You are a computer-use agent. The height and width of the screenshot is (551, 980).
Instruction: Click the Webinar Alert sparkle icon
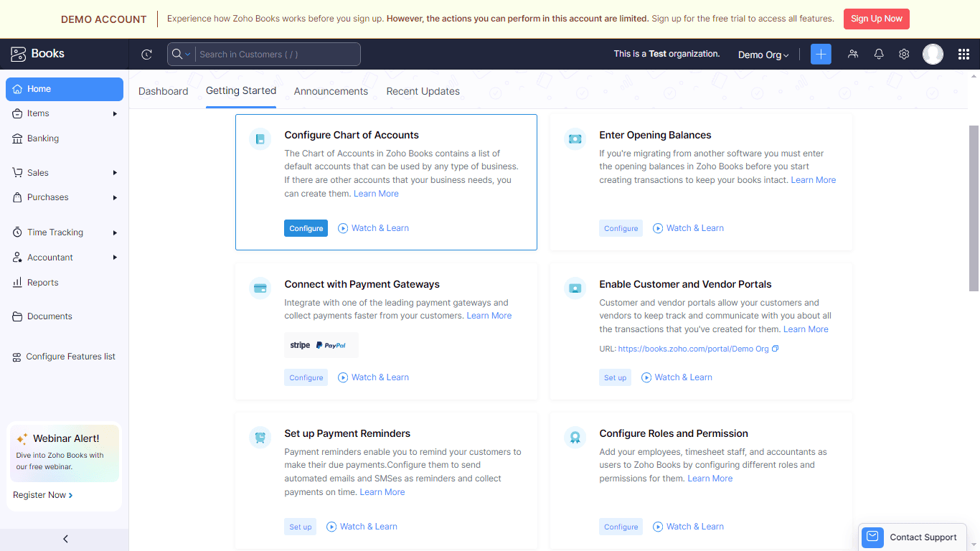pos(22,439)
